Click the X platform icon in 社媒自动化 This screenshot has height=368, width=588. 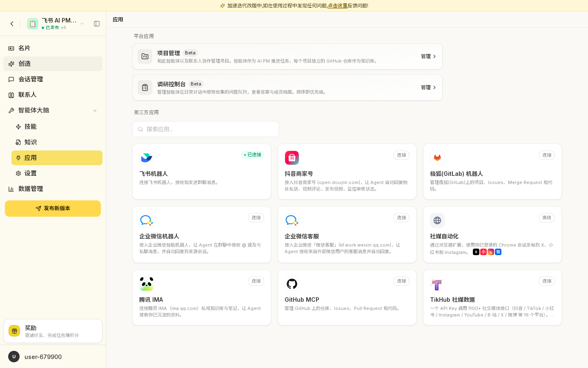click(x=476, y=252)
